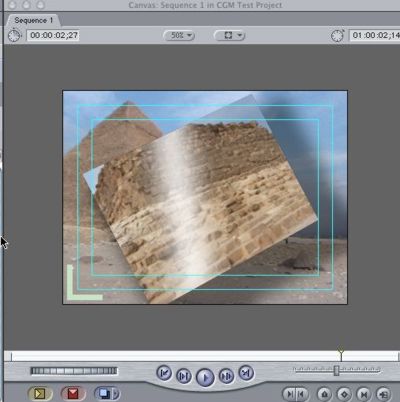Click the blue Replace edit button

(x=104, y=394)
